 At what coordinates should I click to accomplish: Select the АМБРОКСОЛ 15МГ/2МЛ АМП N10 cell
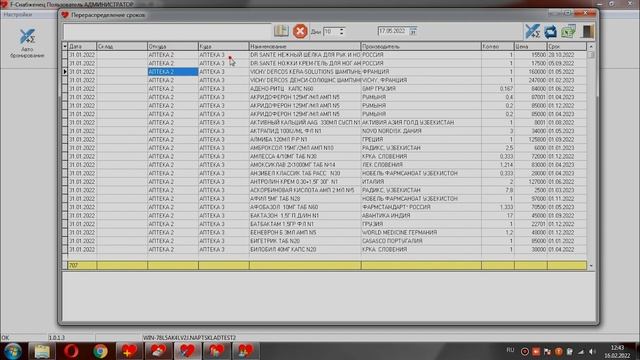pos(305,148)
